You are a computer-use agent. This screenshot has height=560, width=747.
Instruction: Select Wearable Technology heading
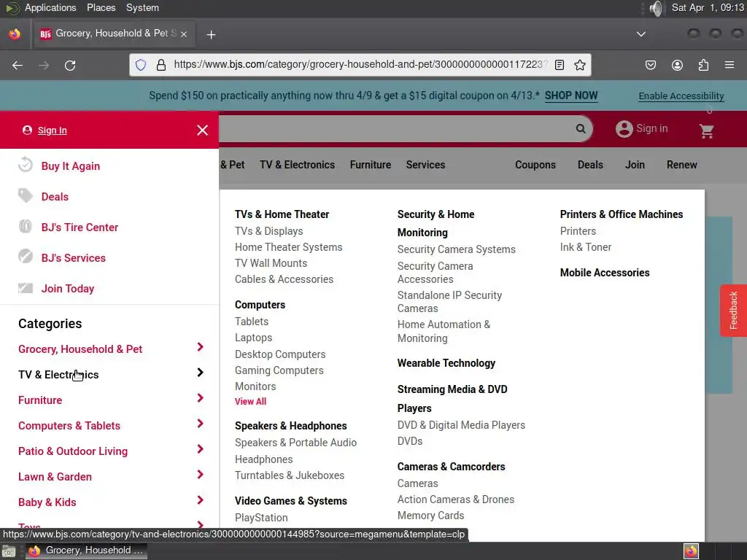446,363
